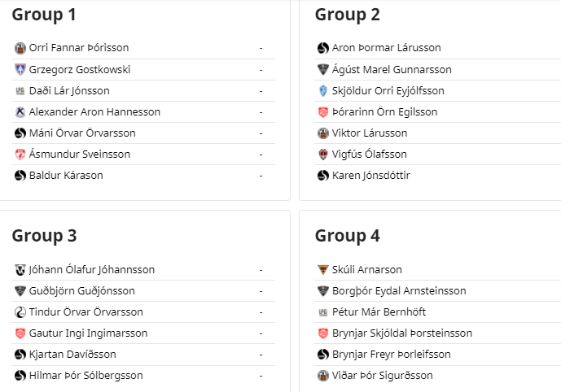561x392 pixels.
Task: Click the Group 3 heading
Action: point(44,236)
